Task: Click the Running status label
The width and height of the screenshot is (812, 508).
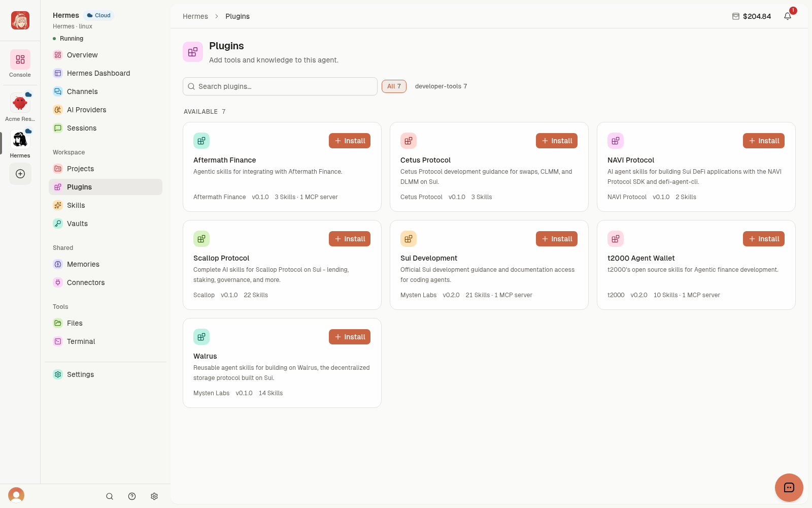Action: [x=72, y=39]
